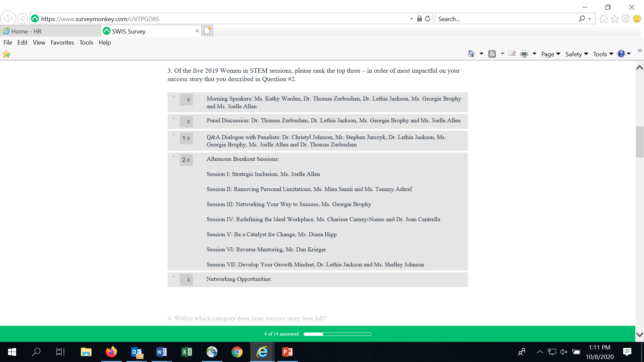Click the survey progress bar
Viewport: 644px width, 362px height.
pyautogui.click(x=337, y=334)
